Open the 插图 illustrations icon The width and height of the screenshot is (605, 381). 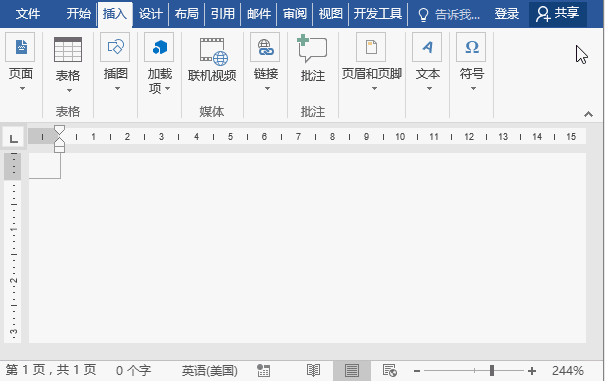point(115,47)
